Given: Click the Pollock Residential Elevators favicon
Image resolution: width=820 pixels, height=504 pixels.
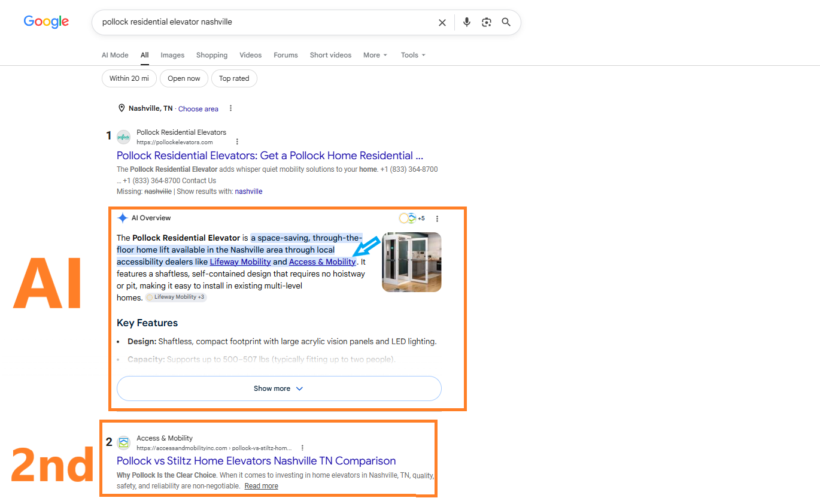Looking at the screenshot, I should point(123,137).
